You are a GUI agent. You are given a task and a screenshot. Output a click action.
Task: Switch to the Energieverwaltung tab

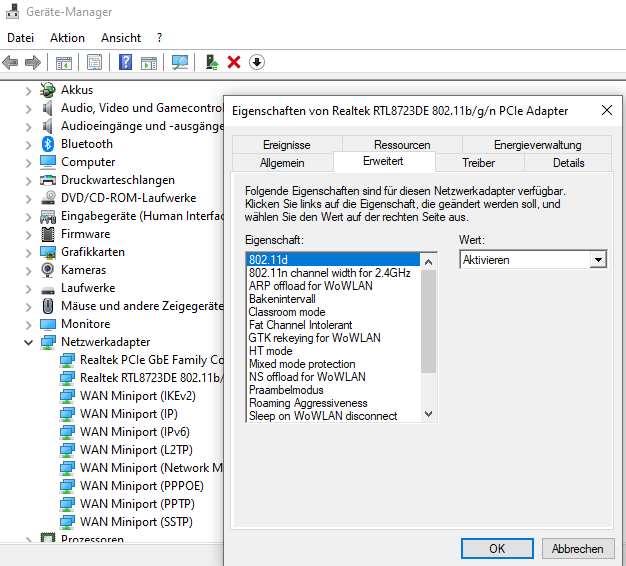(537, 144)
